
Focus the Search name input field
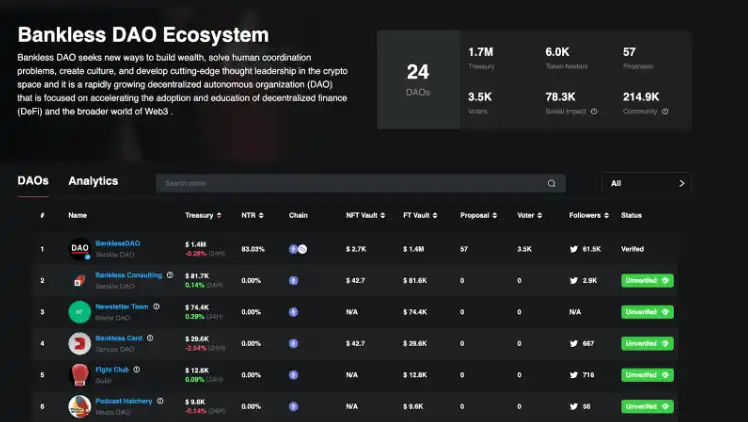(361, 184)
